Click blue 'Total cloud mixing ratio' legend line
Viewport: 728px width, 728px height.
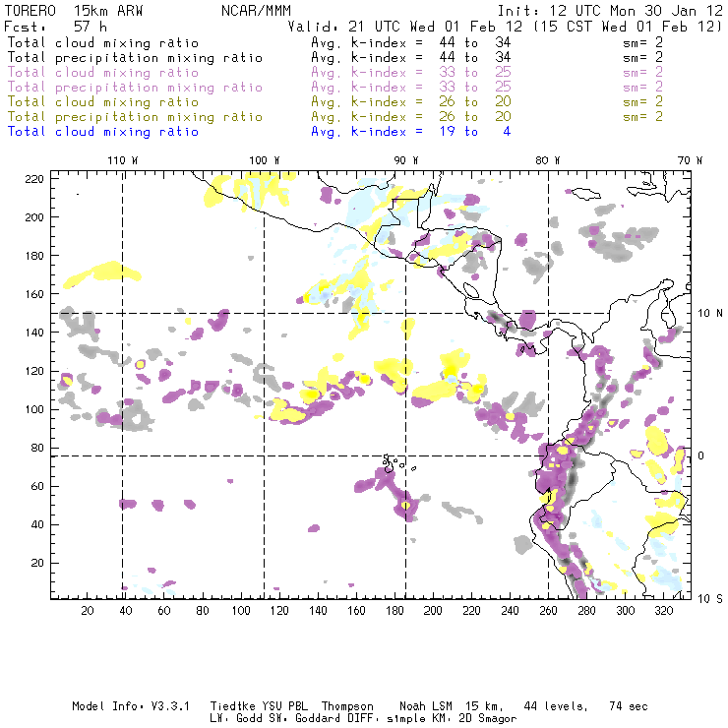103,132
